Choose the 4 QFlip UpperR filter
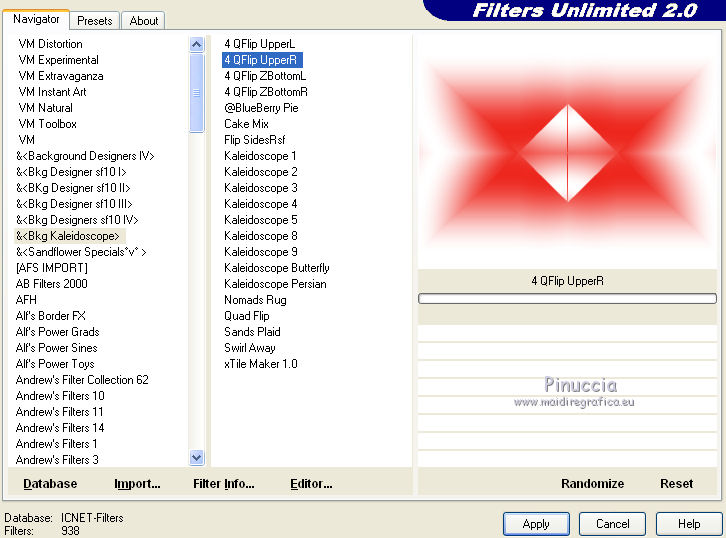The width and height of the screenshot is (726, 538). point(262,60)
